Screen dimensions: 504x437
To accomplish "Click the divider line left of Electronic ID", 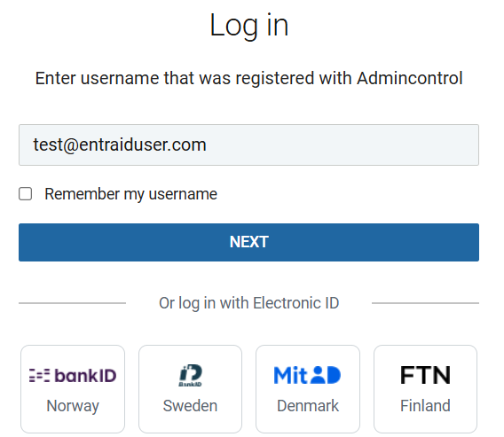I will click(x=73, y=303).
